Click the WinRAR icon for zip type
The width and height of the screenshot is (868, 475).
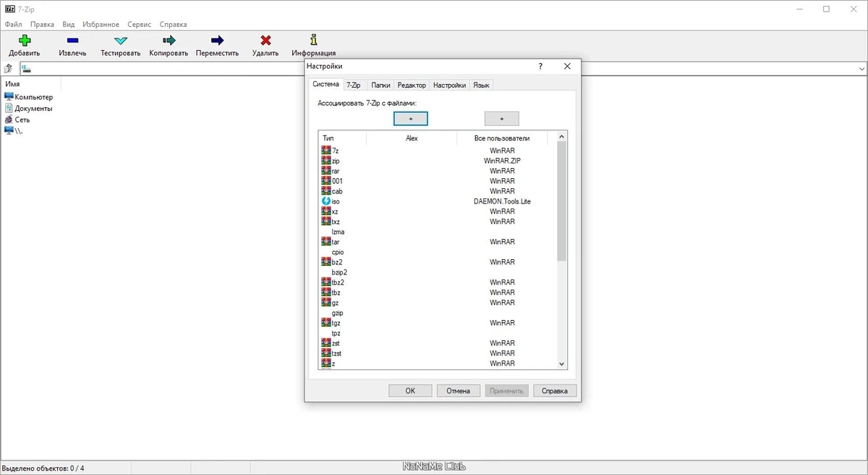pyautogui.click(x=325, y=161)
